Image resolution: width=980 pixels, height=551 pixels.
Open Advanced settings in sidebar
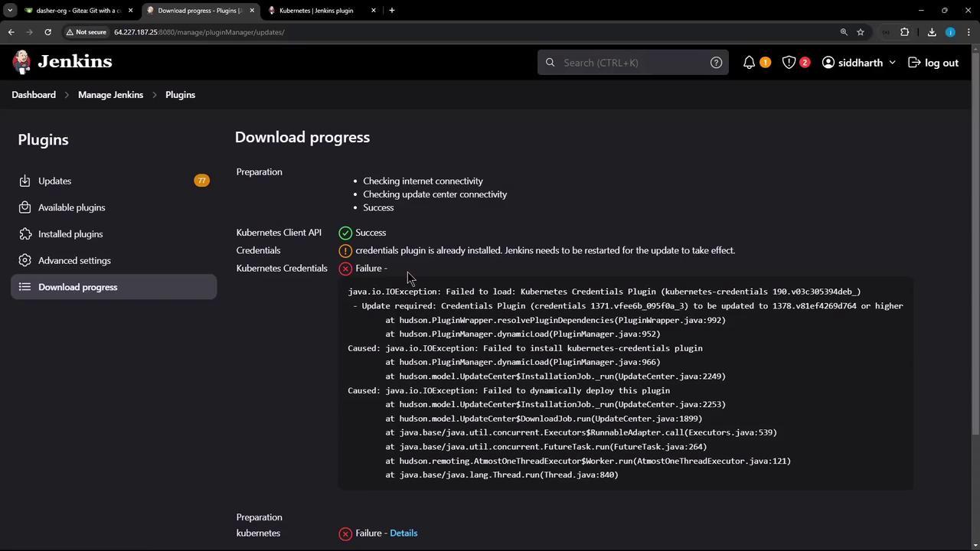(74, 260)
